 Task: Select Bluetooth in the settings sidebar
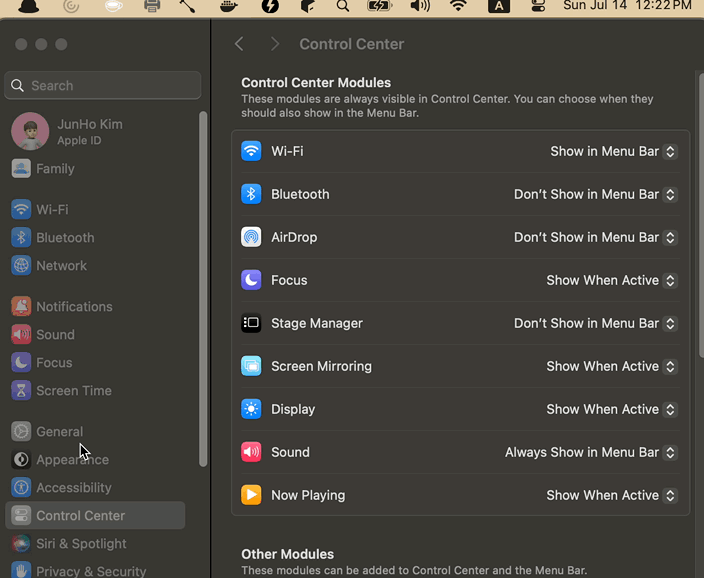(x=95, y=238)
